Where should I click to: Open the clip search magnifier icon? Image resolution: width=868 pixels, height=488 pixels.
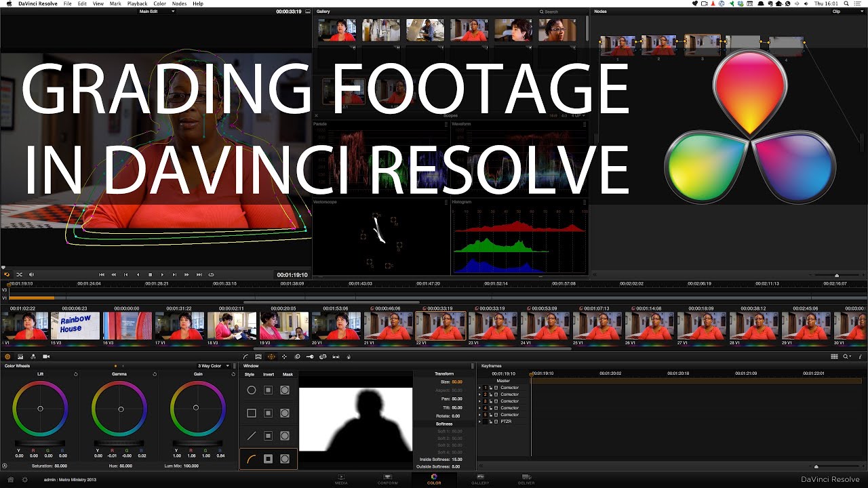click(x=848, y=357)
